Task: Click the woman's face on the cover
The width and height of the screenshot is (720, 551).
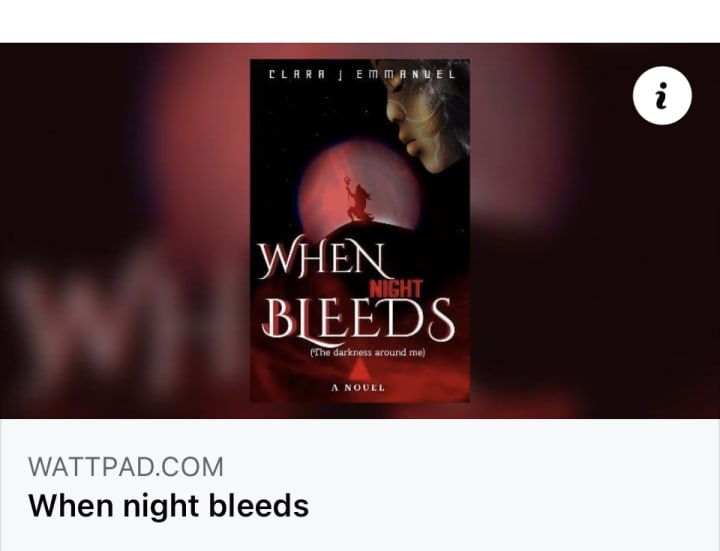Action: [420, 117]
